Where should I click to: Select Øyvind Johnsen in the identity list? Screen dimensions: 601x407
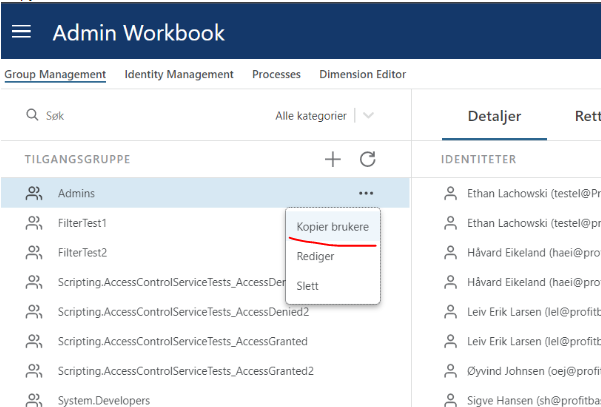click(520, 371)
